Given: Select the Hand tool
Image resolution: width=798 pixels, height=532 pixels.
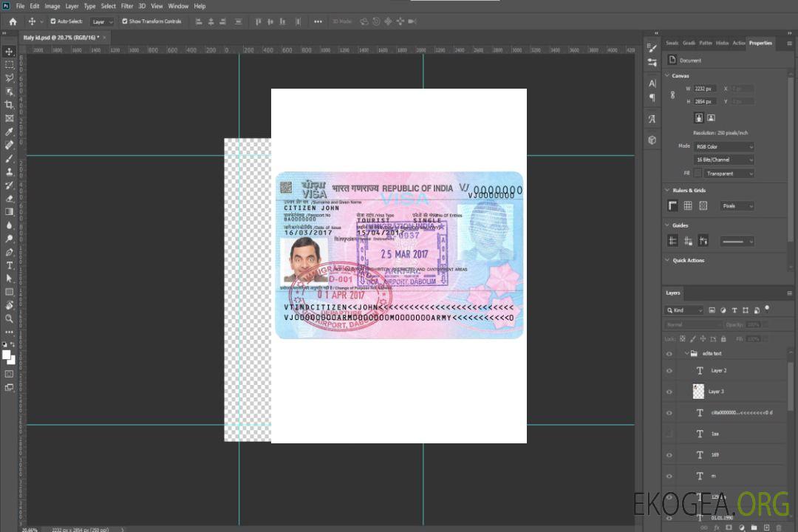Looking at the screenshot, I should pyautogui.click(x=9, y=305).
